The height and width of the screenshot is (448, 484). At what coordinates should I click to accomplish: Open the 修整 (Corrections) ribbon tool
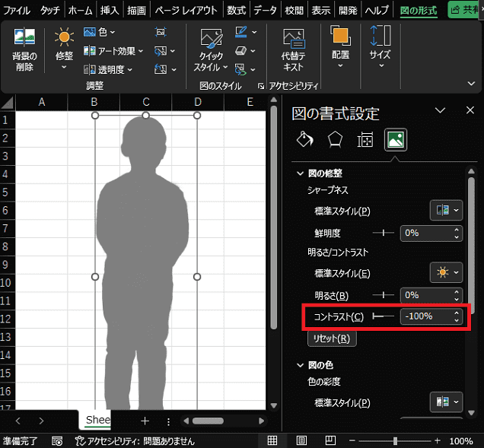pyautogui.click(x=64, y=45)
